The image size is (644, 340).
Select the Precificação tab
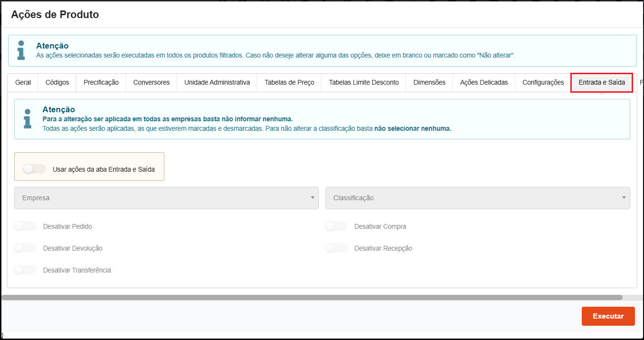pos(101,82)
